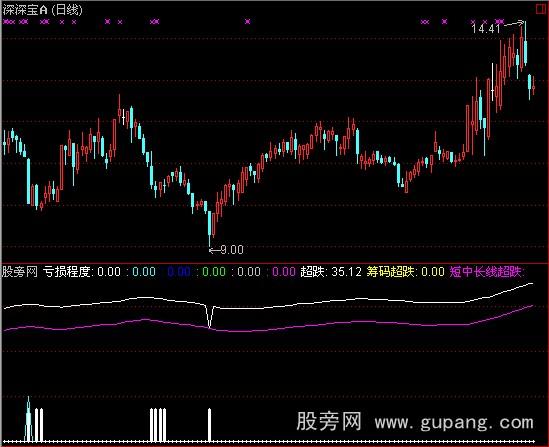Screen dimensions: 549x447
Task: Click the stock title 深深宝A (日线)
Action: click(x=43, y=10)
